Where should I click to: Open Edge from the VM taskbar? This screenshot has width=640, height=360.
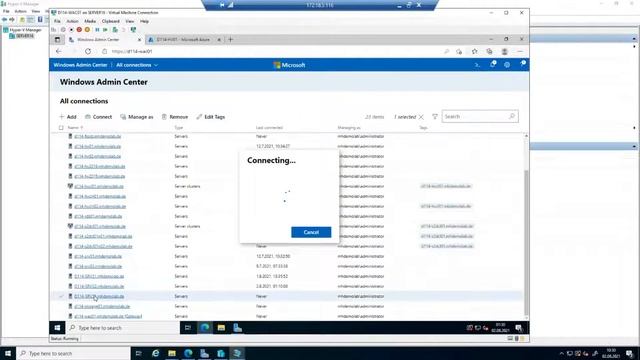(204, 328)
